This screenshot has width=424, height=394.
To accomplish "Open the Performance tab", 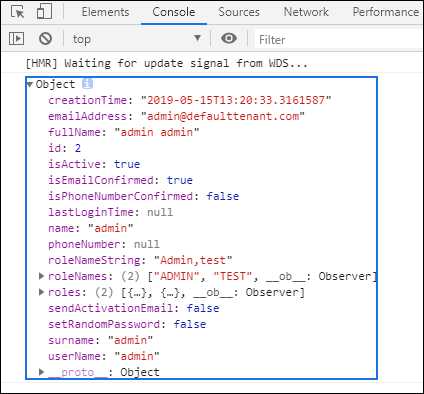I will [386, 12].
